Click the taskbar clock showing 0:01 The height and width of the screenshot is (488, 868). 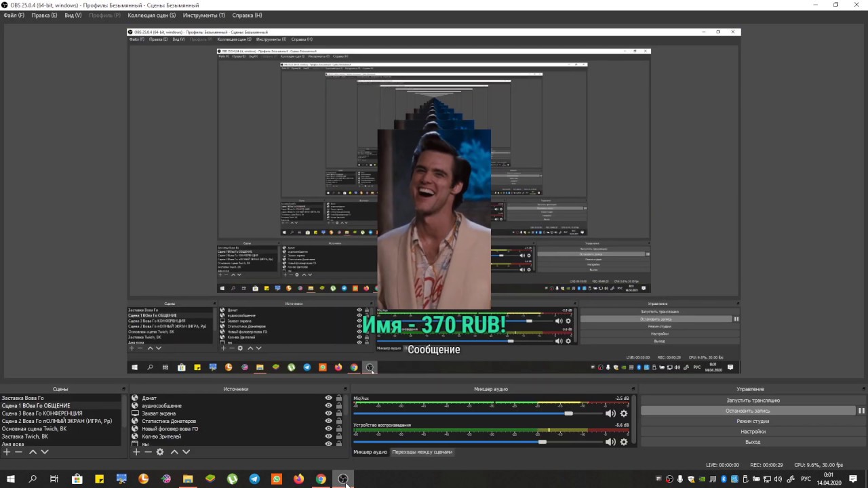[x=829, y=479]
